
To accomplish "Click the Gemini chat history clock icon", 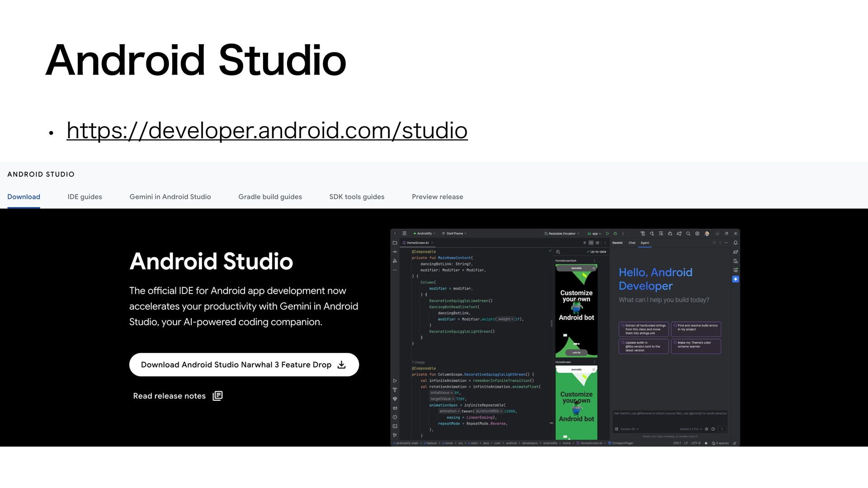I will [x=713, y=429].
